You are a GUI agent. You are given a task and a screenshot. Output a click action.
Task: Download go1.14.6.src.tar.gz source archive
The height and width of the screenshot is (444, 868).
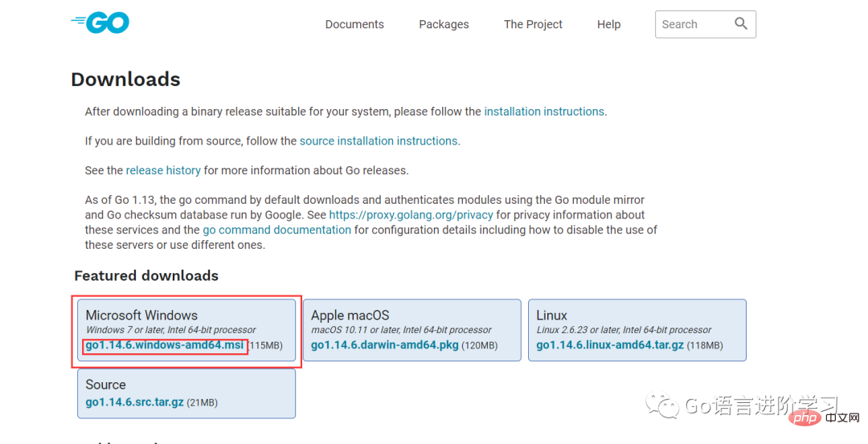(134, 402)
